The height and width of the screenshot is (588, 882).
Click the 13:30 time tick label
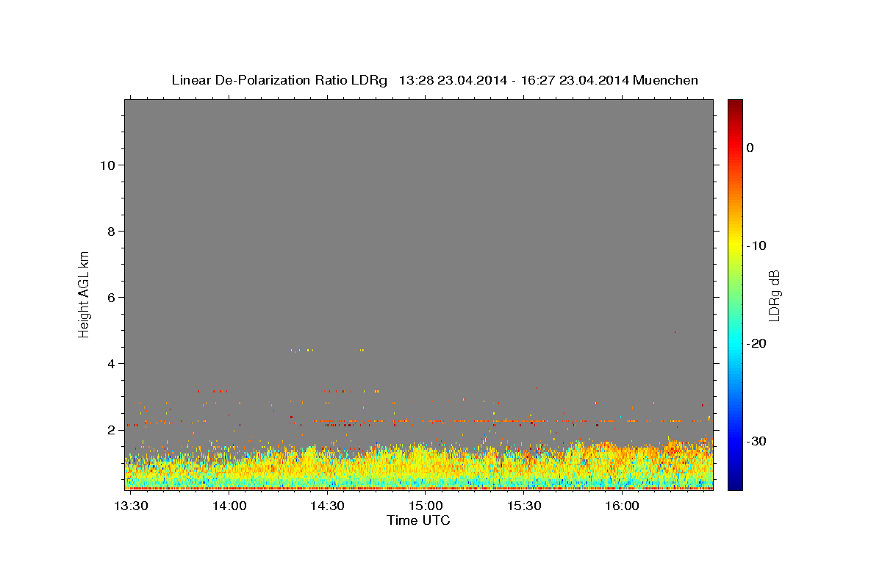pos(131,506)
